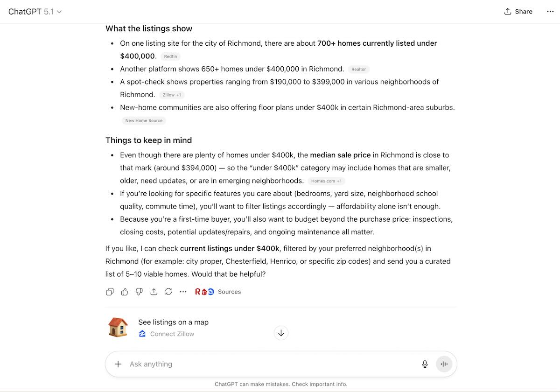560x392 pixels.
Task: Activate voice mode with the waveform icon
Action: tap(443, 364)
